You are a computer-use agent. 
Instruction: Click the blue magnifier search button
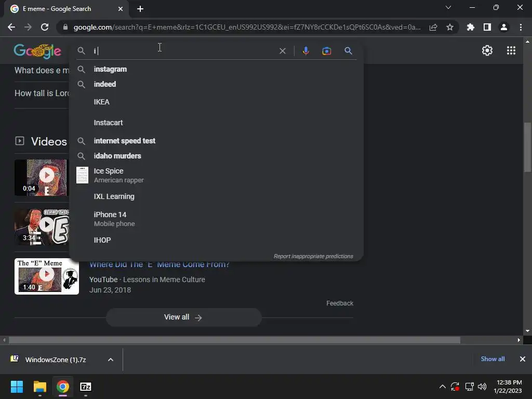(348, 51)
